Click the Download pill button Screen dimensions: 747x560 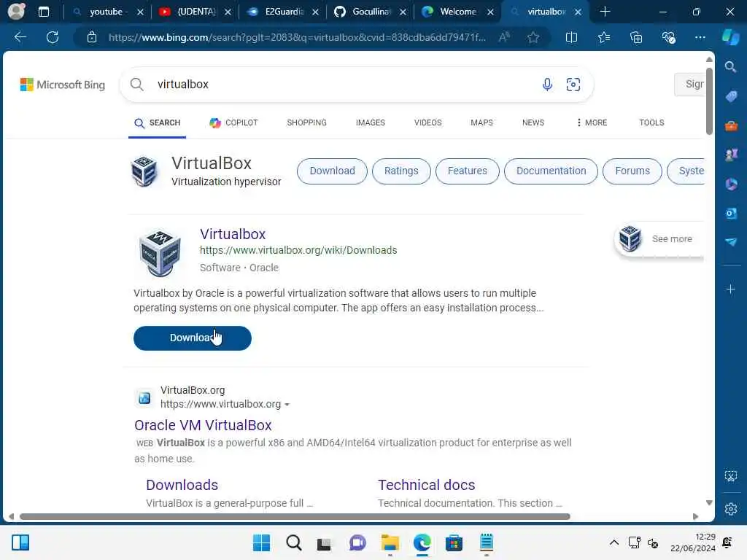click(x=332, y=171)
